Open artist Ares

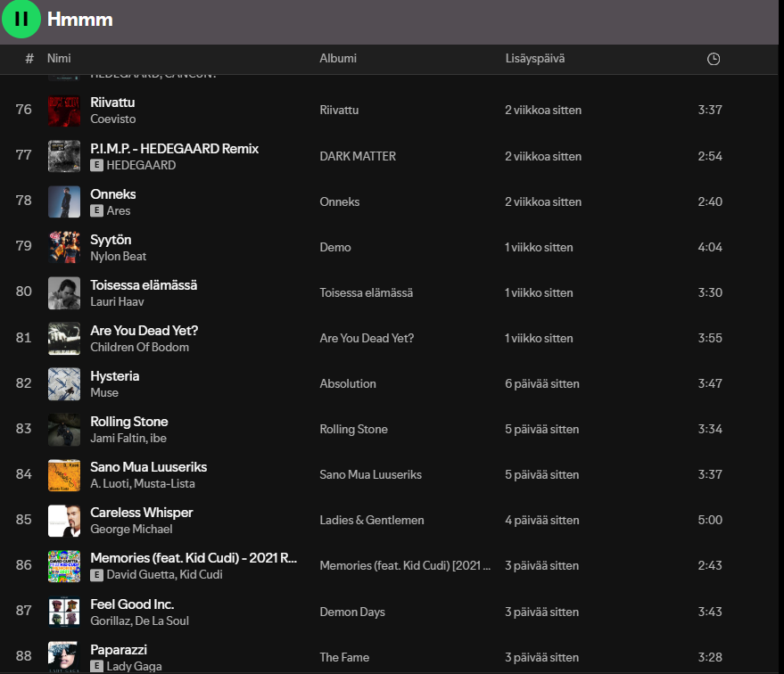tap(119, 210)
